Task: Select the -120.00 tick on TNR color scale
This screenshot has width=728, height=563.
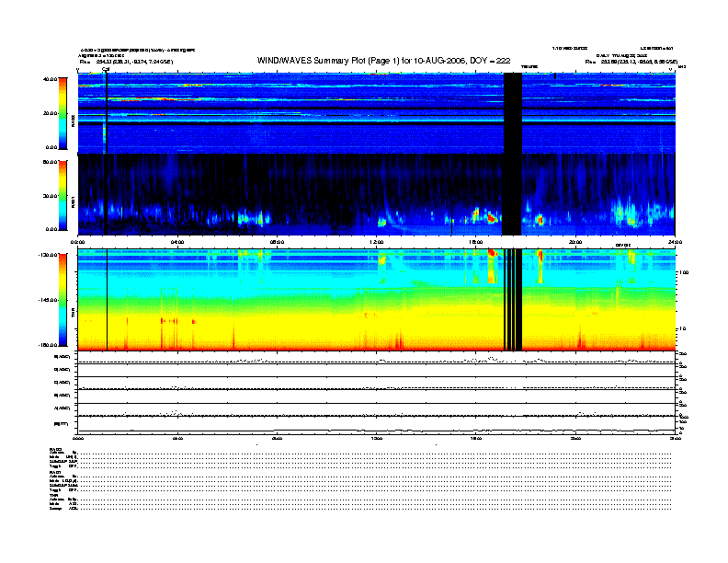Action: pos(48,255)
